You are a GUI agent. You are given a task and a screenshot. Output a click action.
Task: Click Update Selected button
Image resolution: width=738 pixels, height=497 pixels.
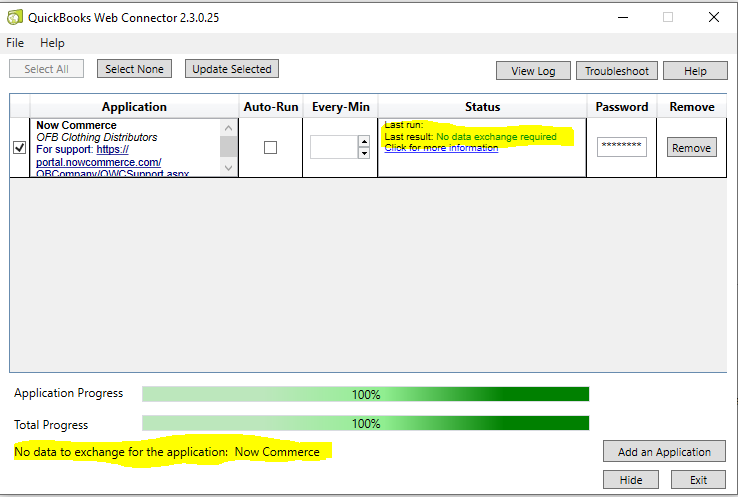pyautogui.click(x=231, y=69)
